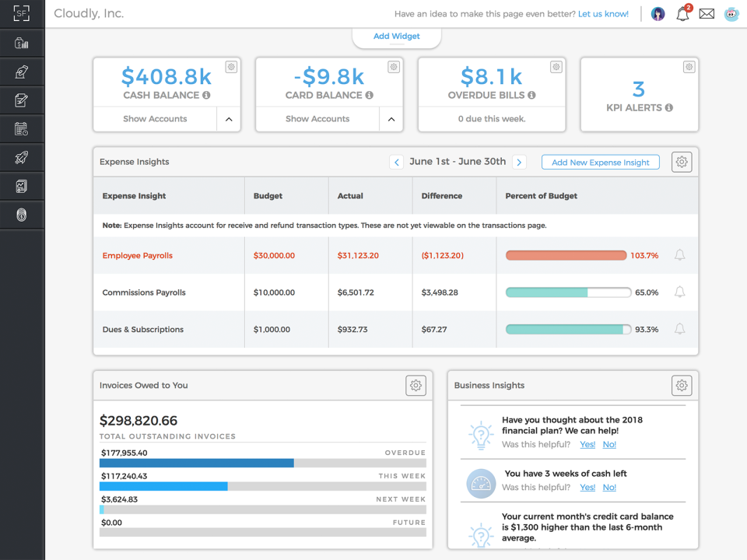Toggle alert bell for Employee Payrolls
The image size is (747, 560).
tap(680, 255)
